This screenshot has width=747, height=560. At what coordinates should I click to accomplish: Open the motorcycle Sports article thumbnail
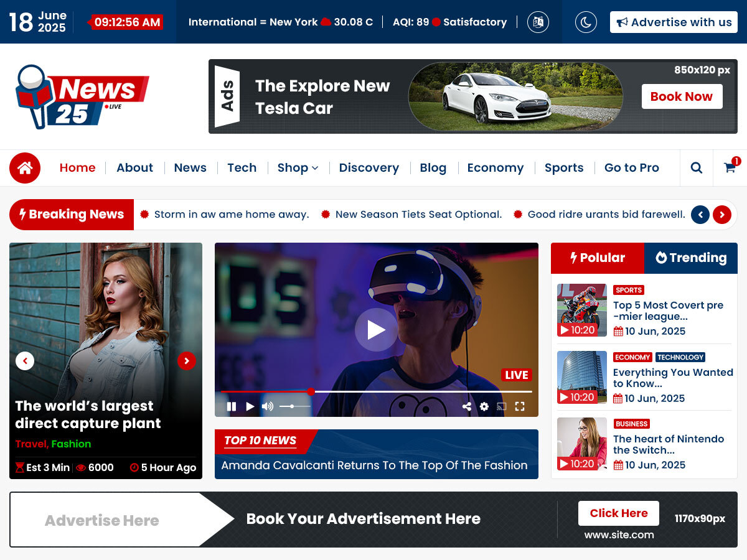coord(581,309)
